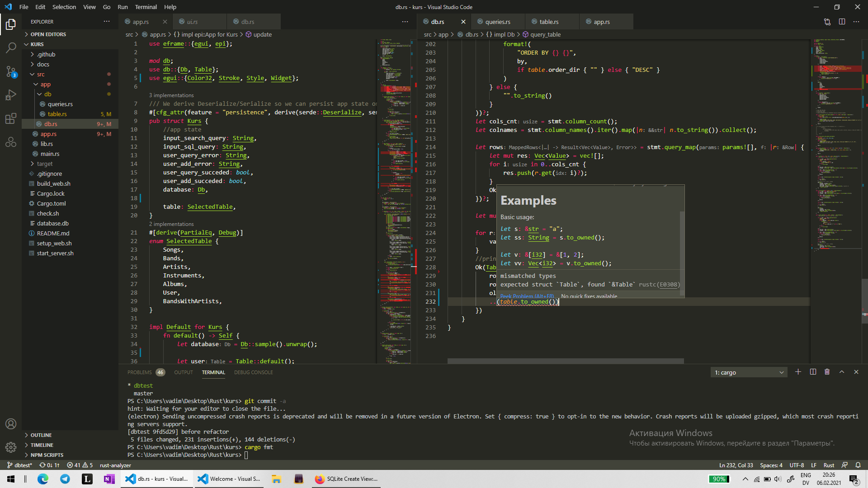Close the app.rs tab in left editor
The image size is (868, 488).
165,22
